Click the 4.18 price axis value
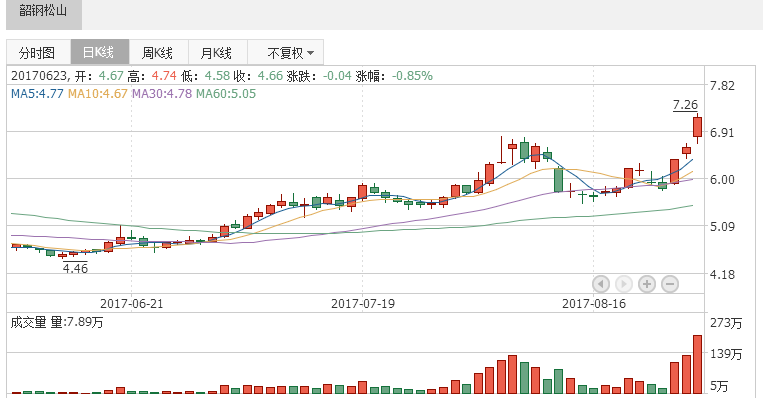 722,275
